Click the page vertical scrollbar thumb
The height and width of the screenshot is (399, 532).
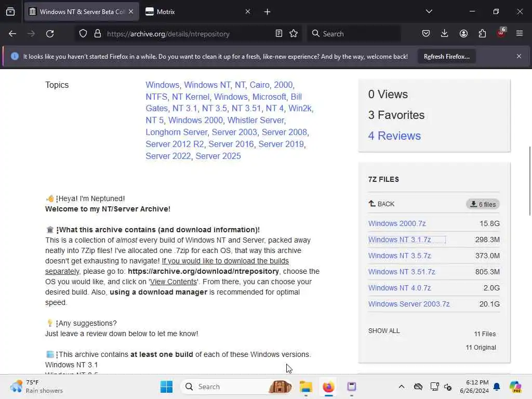529,181
